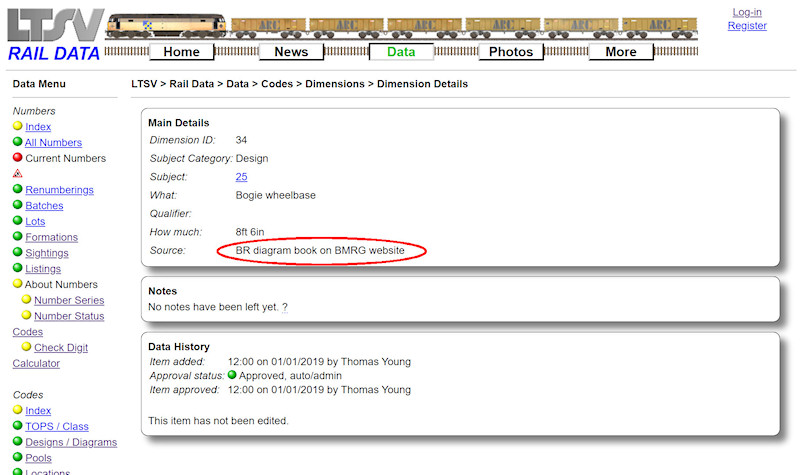Open the Number Series link
This screenshot has height=475, width=800.
point(69,300)
